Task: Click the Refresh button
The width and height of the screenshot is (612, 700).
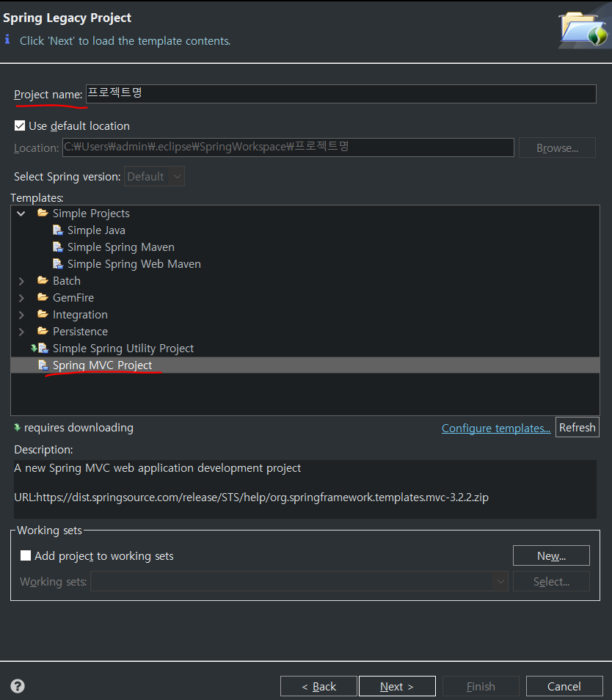Action: [578, 427]
